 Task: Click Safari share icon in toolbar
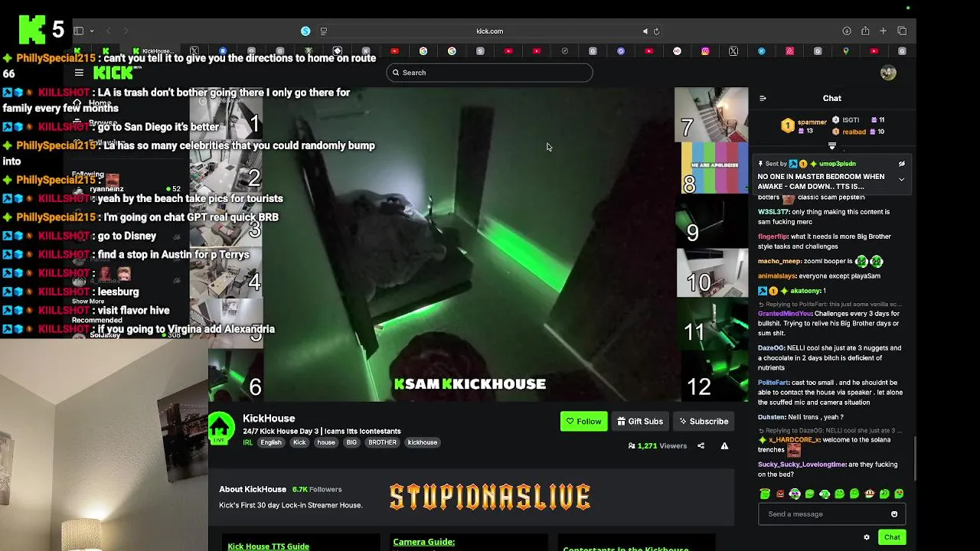tap(865, 31)
